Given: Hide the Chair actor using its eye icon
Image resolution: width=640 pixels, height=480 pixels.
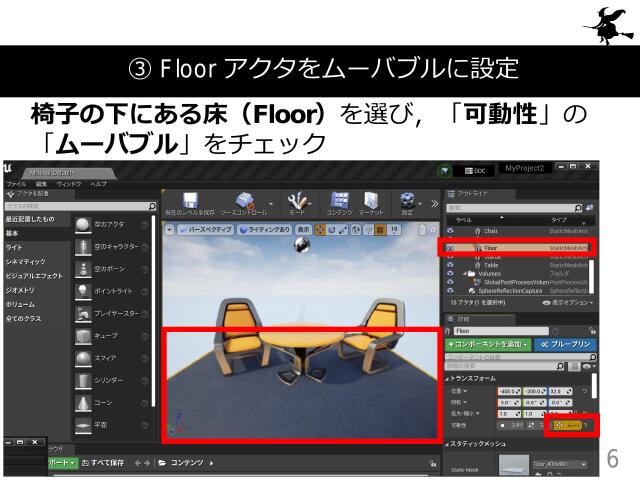Looking at the screenshot, I should point(451,231).
